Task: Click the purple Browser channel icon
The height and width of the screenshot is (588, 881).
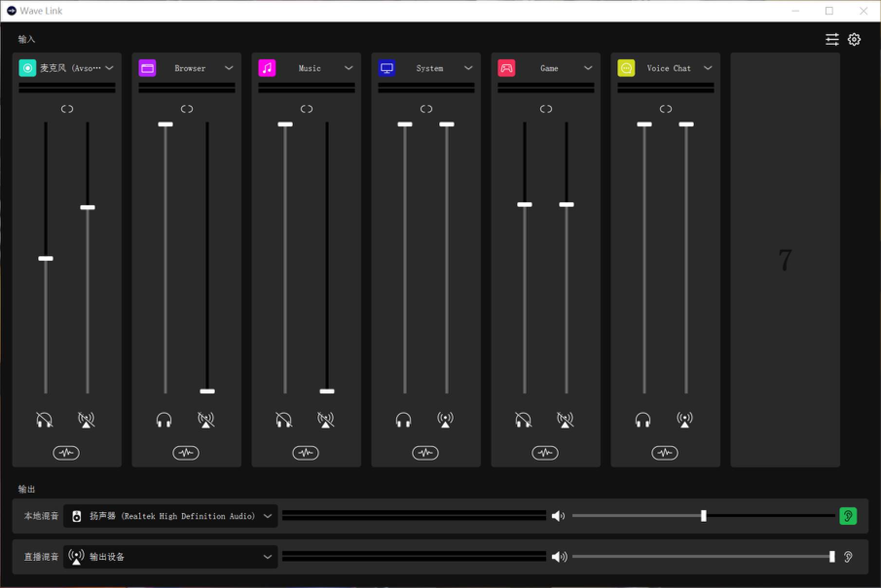Action: [x=147, y=68]
